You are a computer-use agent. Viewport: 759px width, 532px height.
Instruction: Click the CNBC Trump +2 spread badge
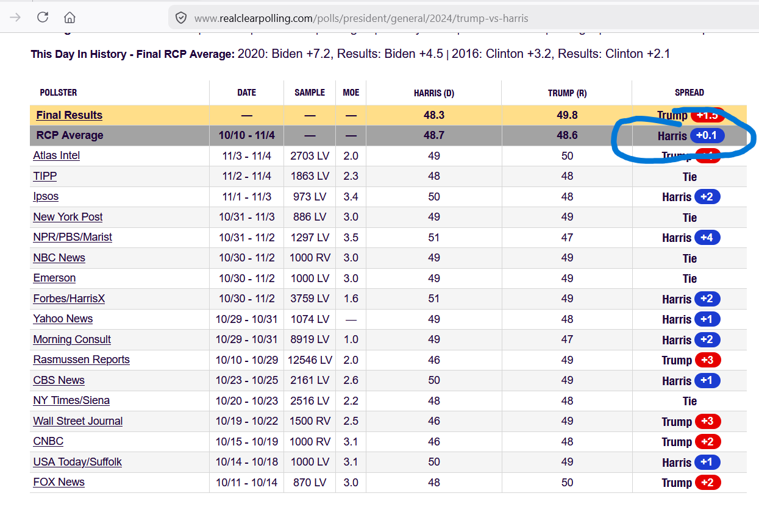[x=707, y=442]
